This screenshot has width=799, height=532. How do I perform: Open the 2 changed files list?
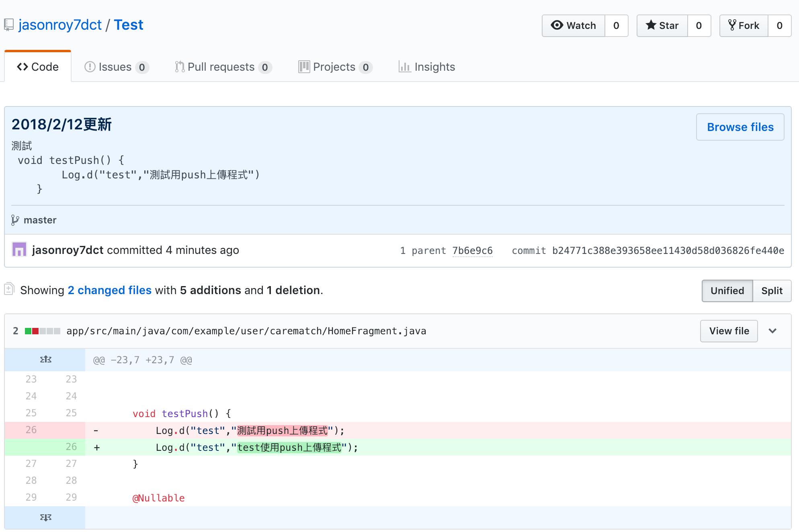point(110,290)
